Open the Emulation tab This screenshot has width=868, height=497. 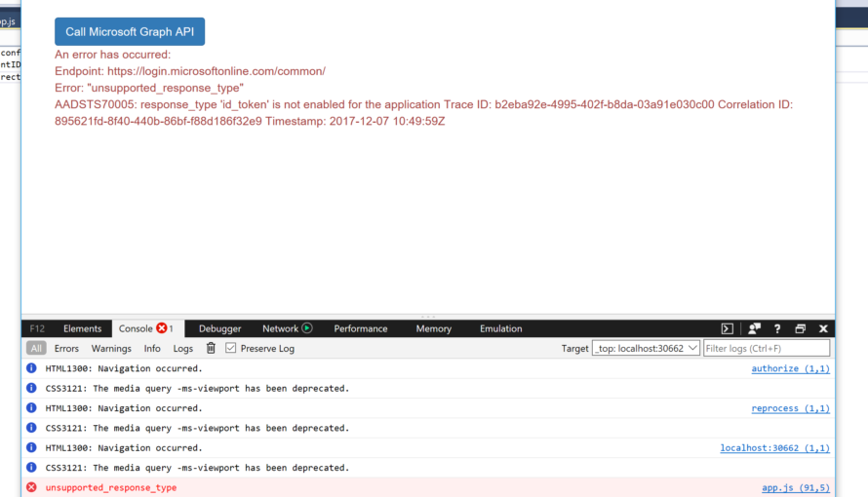pyautogui.click(x=501, y=328)
